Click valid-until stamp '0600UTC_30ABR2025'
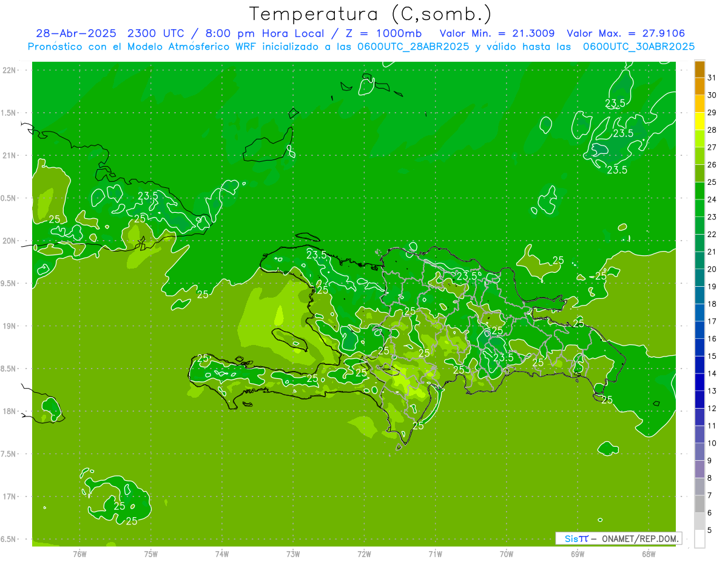This screenshot has width=728, height=562. pos(639,46)
